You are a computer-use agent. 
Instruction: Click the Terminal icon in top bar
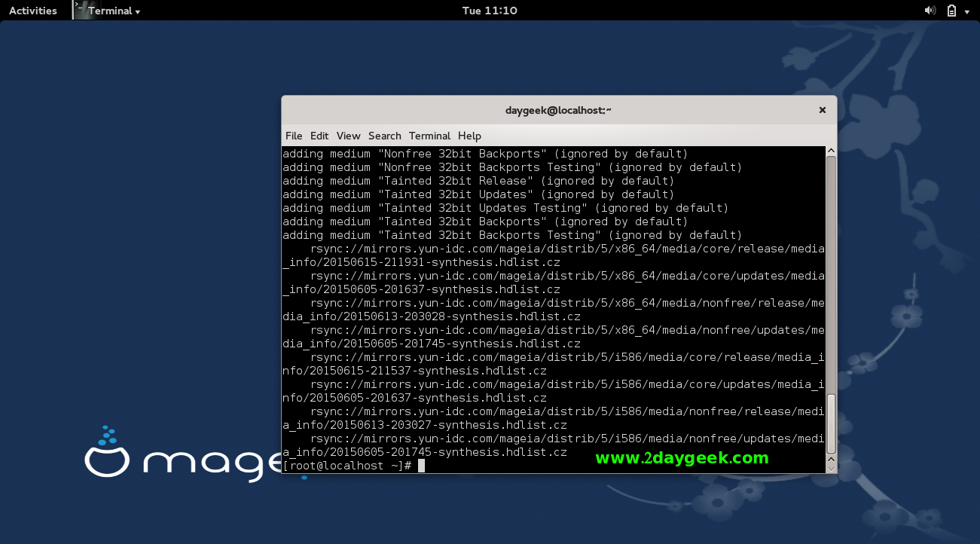(x=81, y=10)
